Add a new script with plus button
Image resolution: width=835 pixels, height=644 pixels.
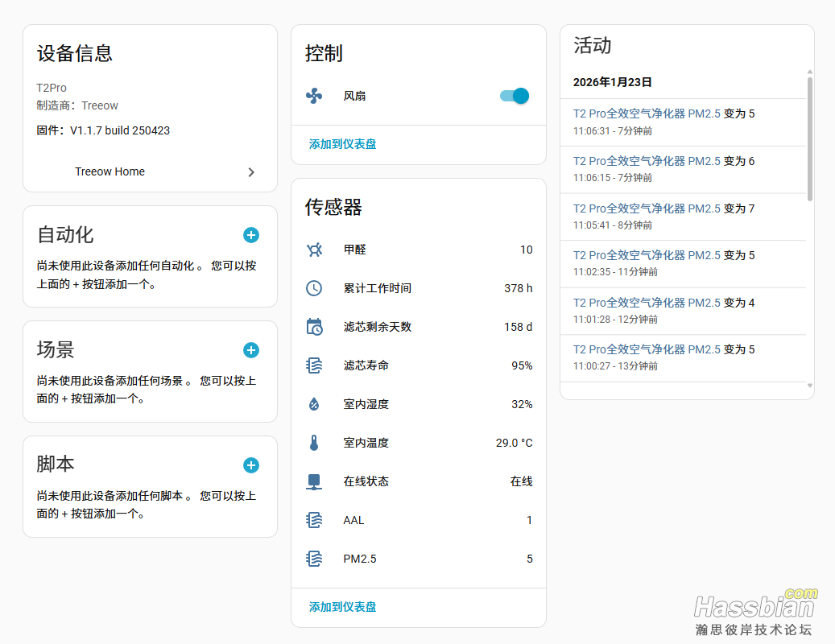[x=251, y=465]
